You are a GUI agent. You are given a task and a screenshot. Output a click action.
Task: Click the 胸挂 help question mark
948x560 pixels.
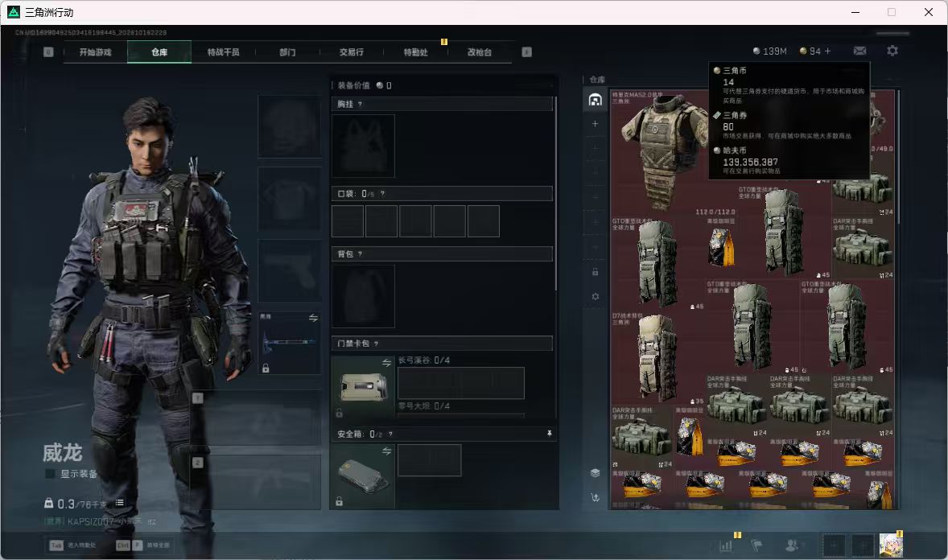click(361, 104)
